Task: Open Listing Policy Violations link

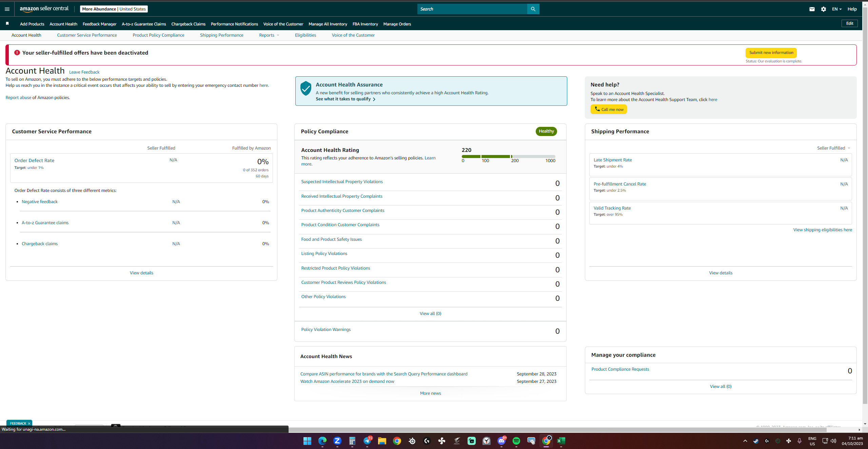Action: click(x=324, y=254)
